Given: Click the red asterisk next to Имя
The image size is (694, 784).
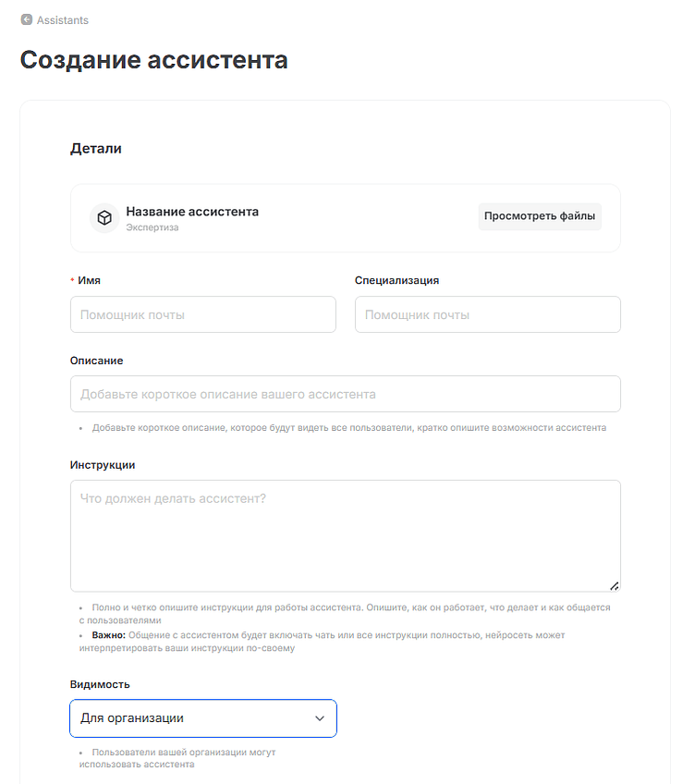Looking at the screenshot, I should coord(73,279).
